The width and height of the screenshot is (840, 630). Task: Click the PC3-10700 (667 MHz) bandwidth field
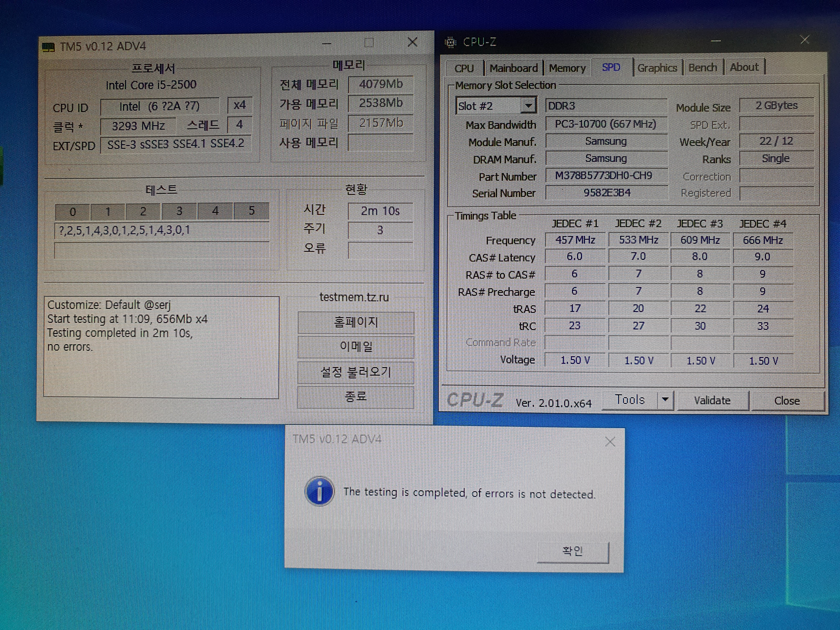[x=606, y=124]
